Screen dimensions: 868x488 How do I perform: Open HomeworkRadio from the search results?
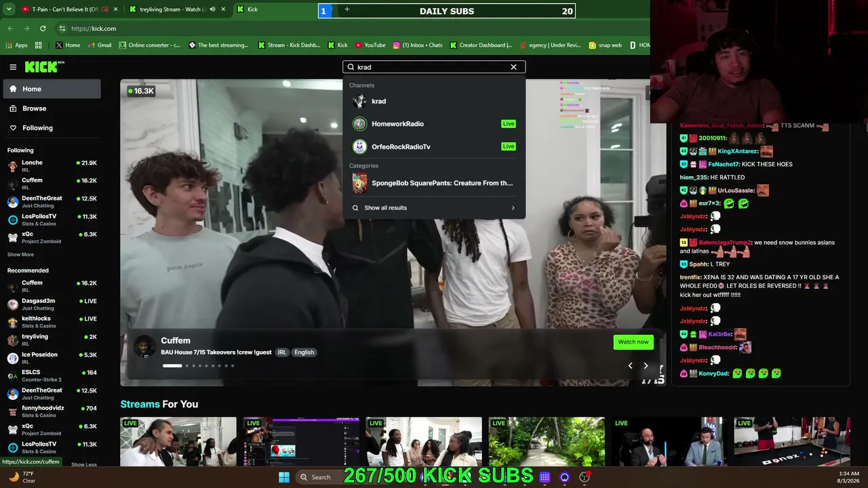(x=434, y=124)
